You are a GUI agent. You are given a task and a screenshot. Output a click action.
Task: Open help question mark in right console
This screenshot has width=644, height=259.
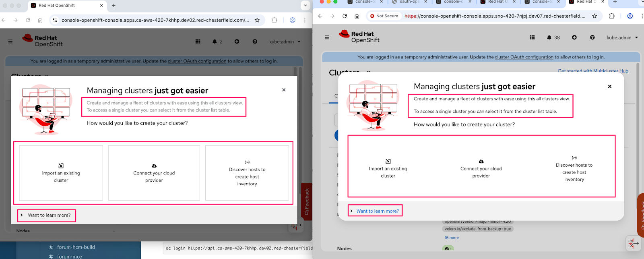coord(592,37)
